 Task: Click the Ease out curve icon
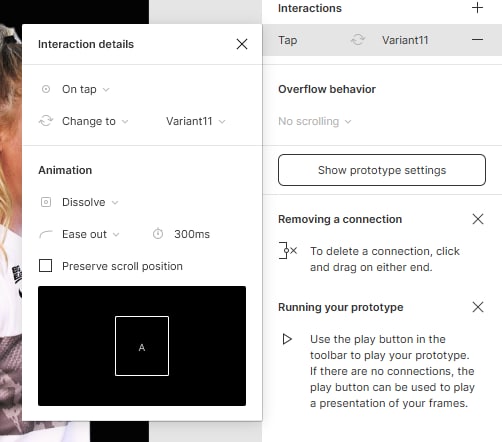click(x=46, y=234)
